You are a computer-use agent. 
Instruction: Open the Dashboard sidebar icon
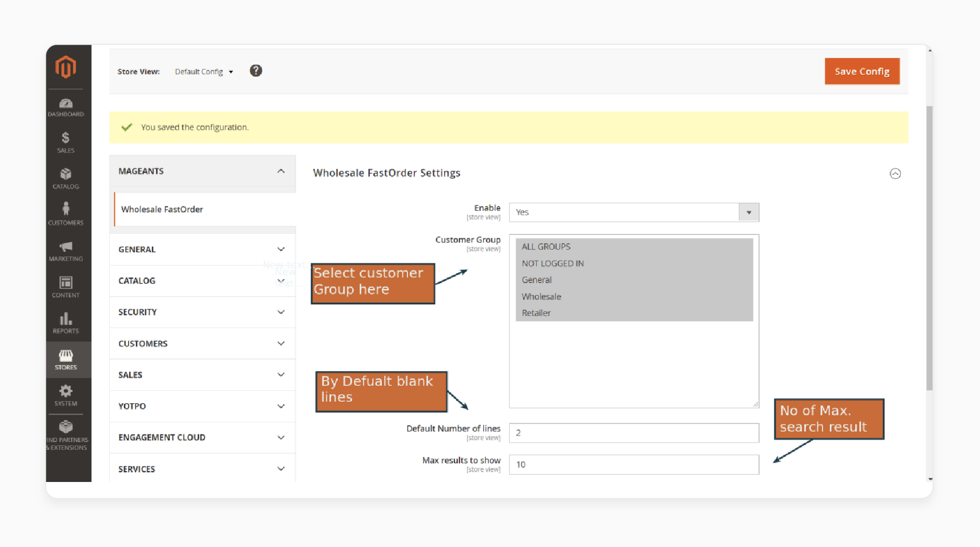pyautogui.click(x=66, y=107)
